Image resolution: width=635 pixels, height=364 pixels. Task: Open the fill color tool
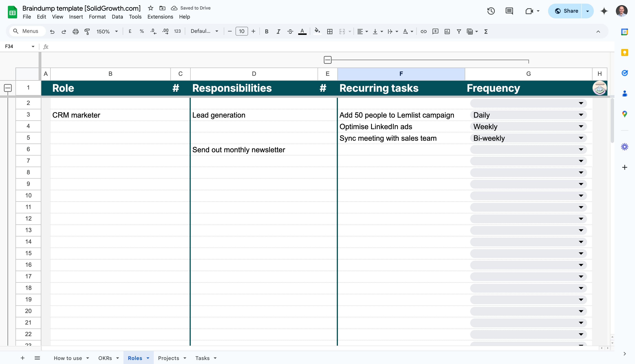point(317,32)
